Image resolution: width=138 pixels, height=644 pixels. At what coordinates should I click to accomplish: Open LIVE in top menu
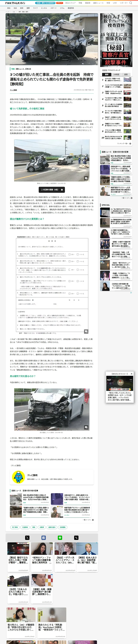pyautogui.click(x=115, y=3)
